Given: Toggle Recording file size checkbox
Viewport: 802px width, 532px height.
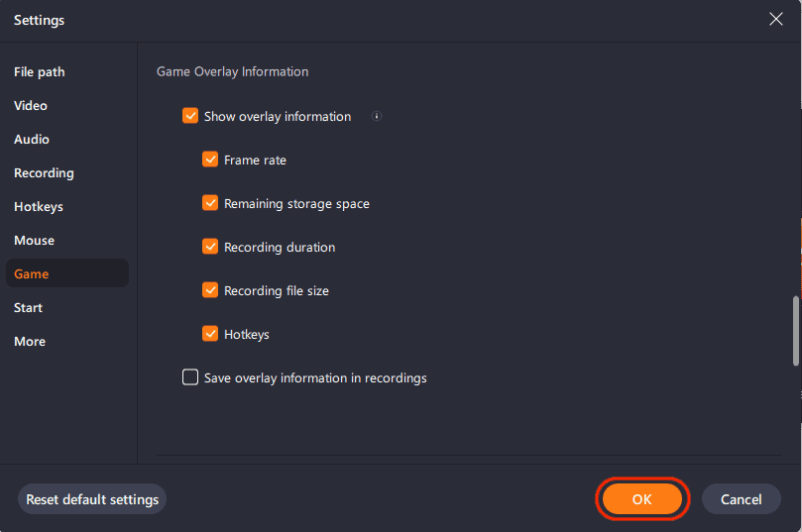Looking at the screenshot, I should 210,290.
